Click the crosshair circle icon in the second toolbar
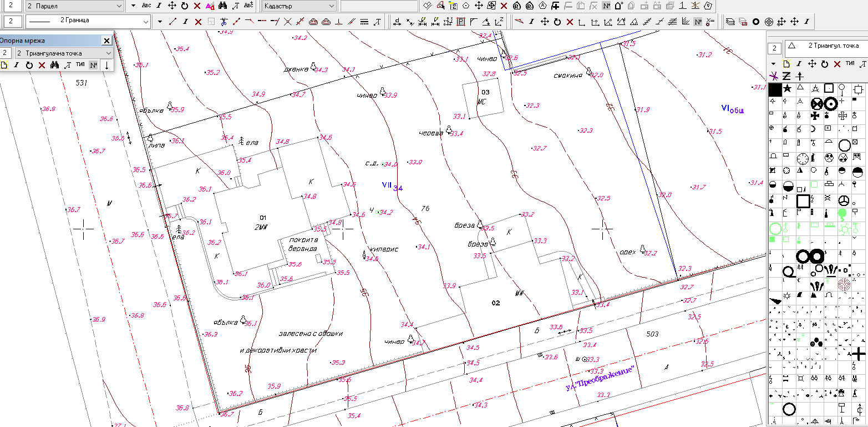The image size is (868, 427). pyautogui.click(x=769, y=22)
